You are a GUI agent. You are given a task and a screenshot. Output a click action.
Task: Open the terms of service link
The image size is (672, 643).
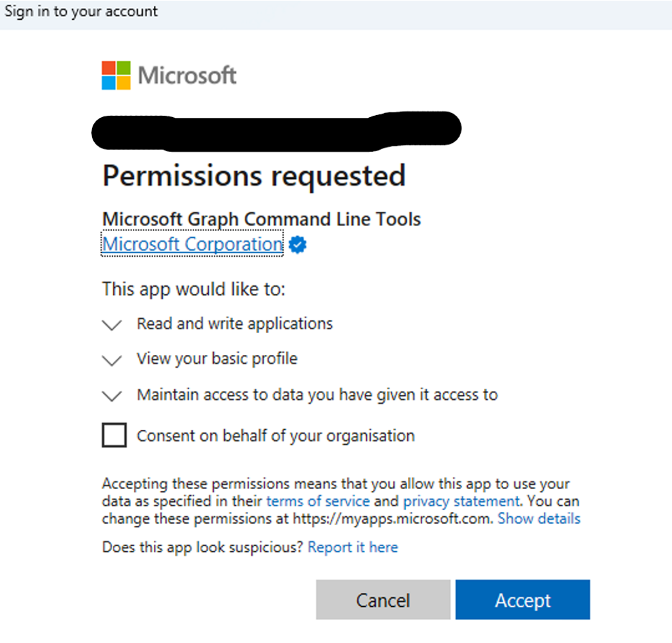click(318, 501)
